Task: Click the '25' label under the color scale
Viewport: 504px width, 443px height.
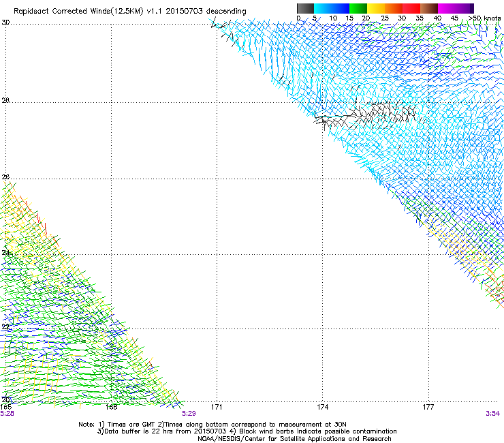Action: pos(385,18)
